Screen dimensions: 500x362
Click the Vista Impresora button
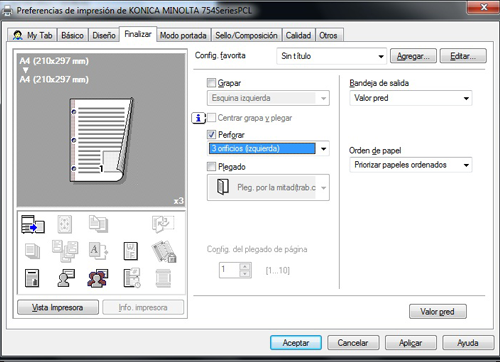tap(58, 307)
